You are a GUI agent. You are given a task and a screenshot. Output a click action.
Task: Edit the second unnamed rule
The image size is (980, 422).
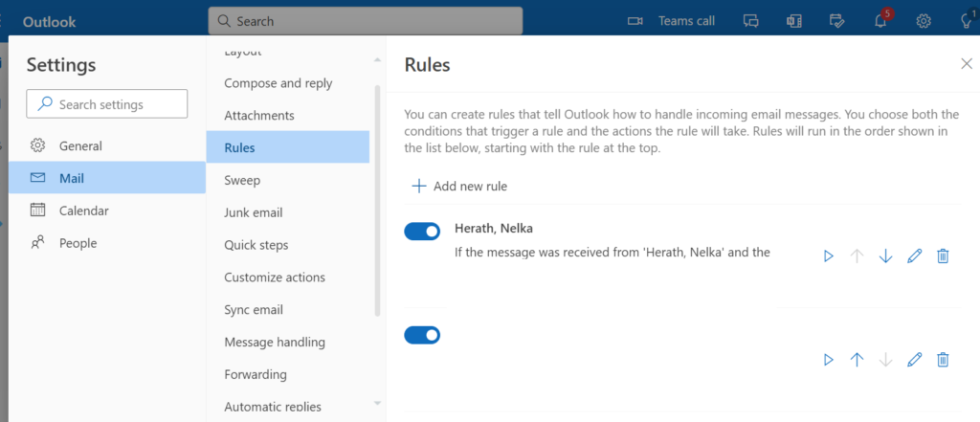[x=914, y=360]
